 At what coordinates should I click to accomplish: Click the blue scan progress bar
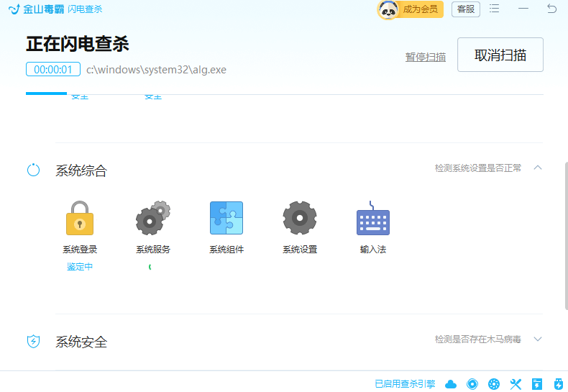46,94
